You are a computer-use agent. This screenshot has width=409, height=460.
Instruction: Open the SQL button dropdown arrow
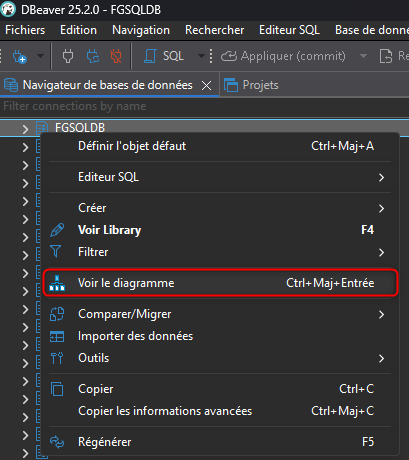(201, 56)
